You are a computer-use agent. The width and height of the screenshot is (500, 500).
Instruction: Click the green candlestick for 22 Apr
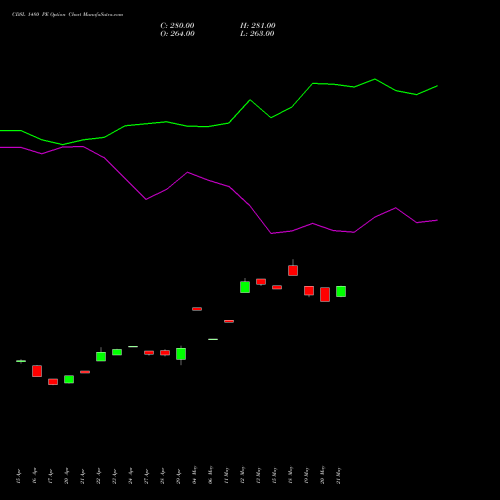coord(101,356)
